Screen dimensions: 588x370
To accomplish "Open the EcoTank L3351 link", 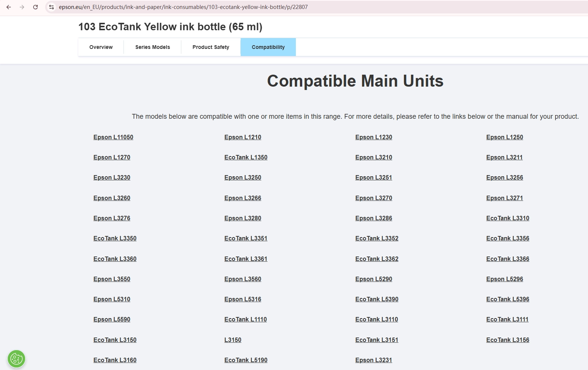I will click(x=246, y=238).
